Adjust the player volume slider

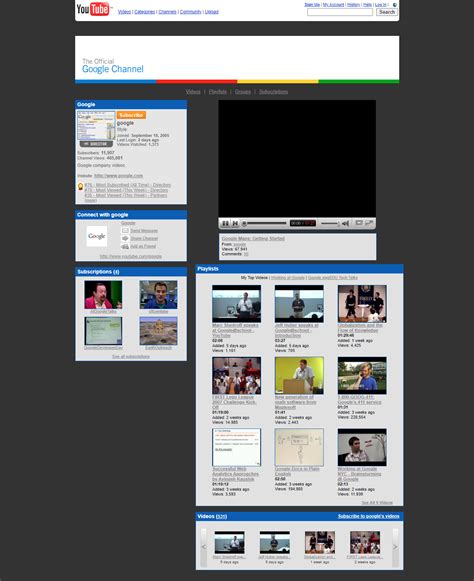329,223
